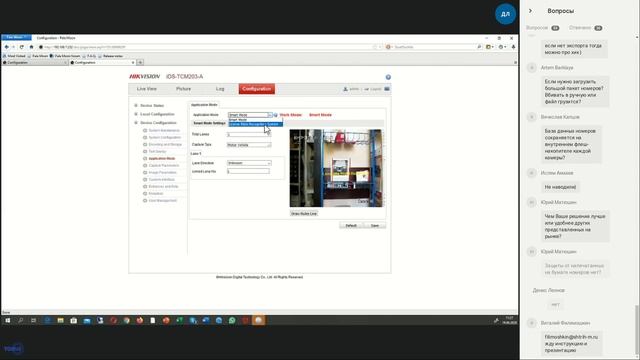The height and width of the screenshot is (360, 640).
Task: Click the camera preview image
Action: tap(337, 168)
